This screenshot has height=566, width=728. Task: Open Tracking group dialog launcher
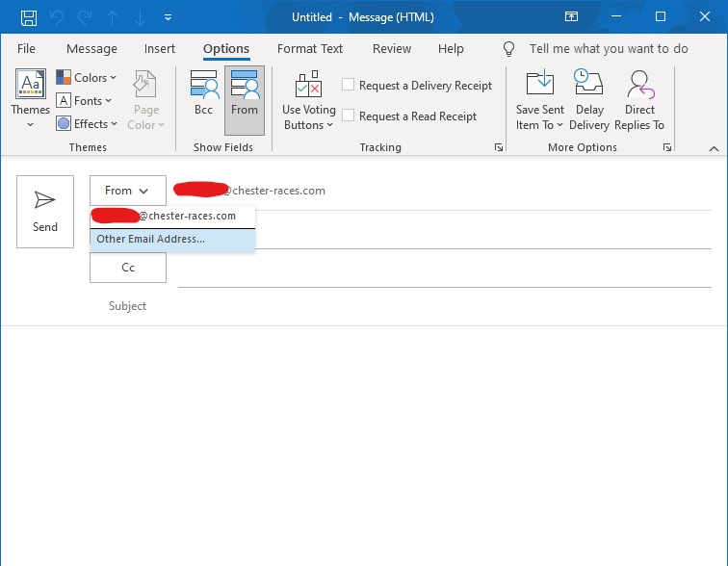click(499, 147)
